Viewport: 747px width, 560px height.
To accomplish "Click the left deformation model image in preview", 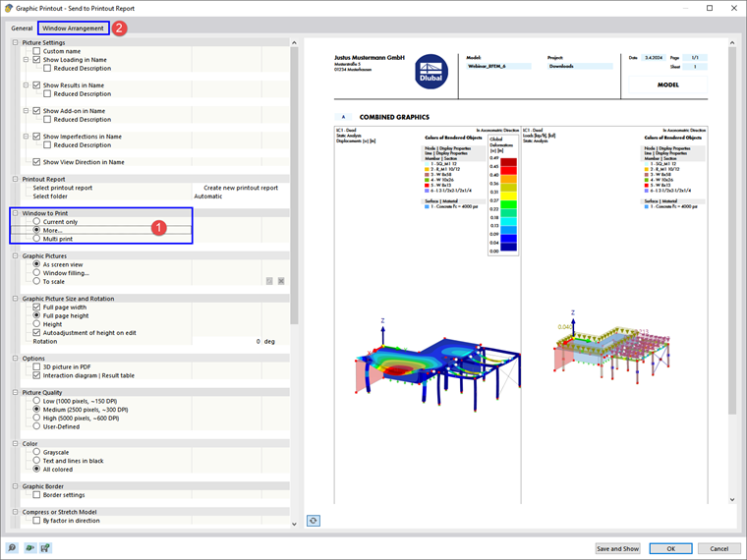I will tap(437, 365).
